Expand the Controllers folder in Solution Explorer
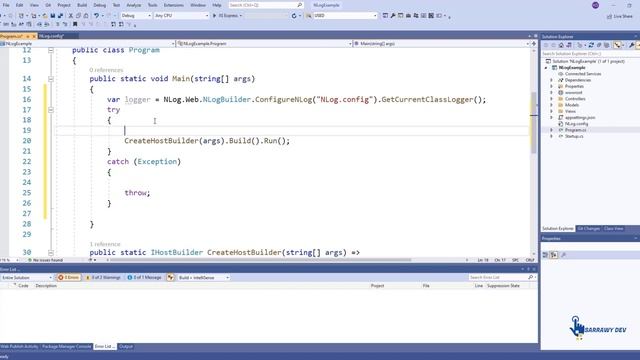The image size is (640, 360). point(551,99)
